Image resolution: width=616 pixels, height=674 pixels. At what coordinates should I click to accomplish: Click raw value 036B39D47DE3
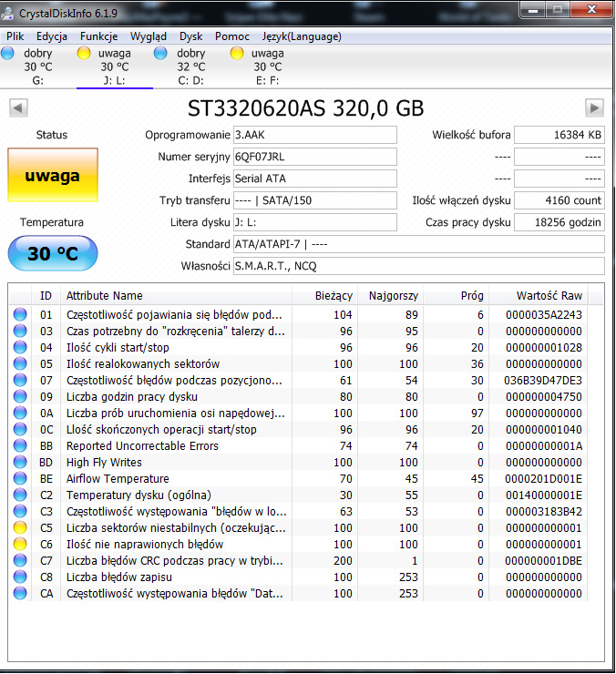(x=543, y=381)
